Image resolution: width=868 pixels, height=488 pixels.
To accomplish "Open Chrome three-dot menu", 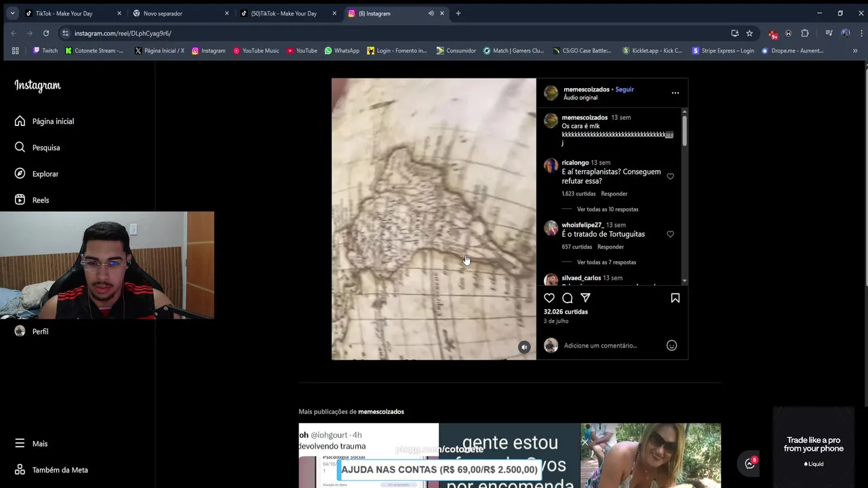I will coord(861,33).
